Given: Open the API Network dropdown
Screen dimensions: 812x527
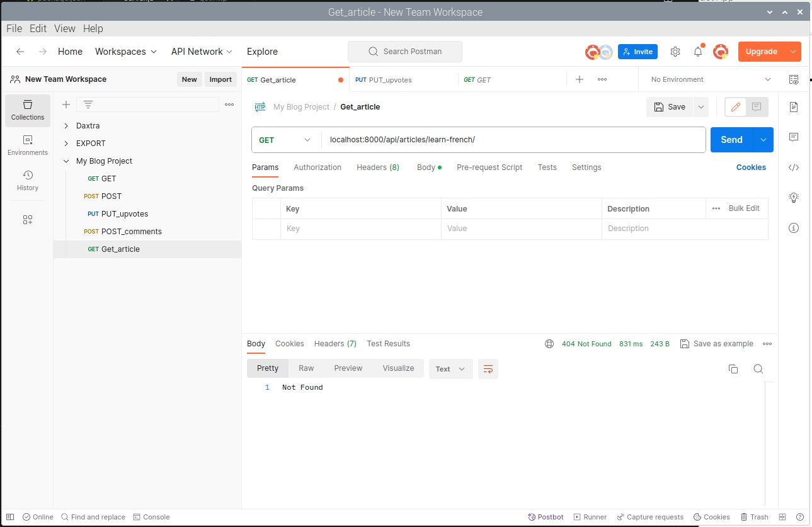Looking at the screenshot, I should [x=202, y=52].
